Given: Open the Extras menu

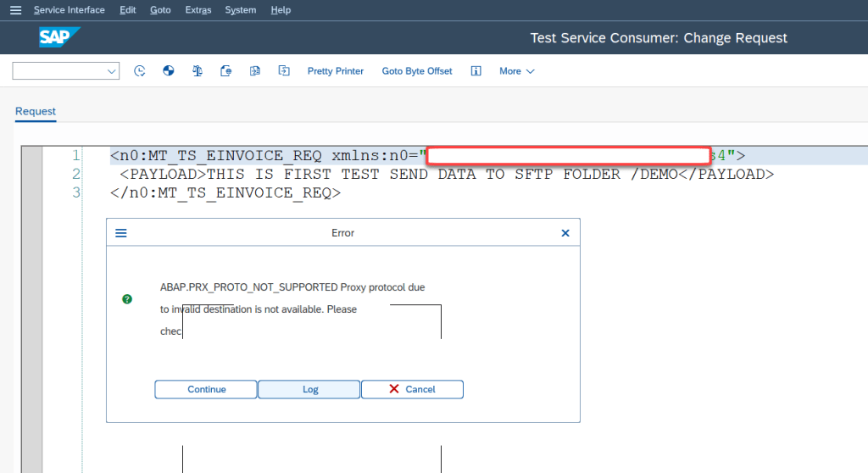Looking at the screenshot, I should tap(198, 10).
